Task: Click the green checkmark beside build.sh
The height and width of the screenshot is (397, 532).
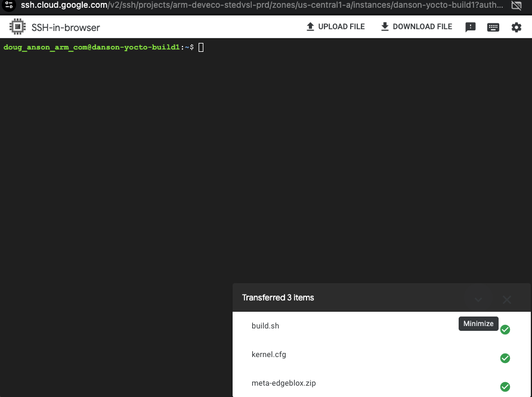Action: coord(505,329)
